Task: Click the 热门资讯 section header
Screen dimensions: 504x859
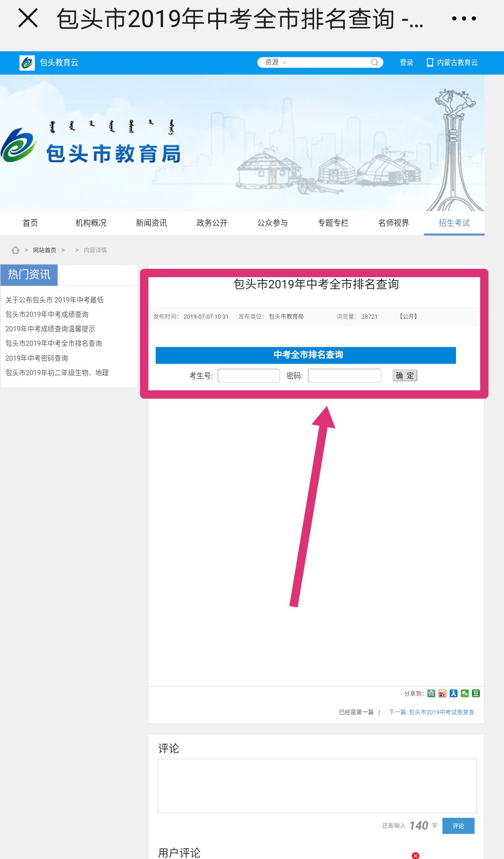Action: 29,275
